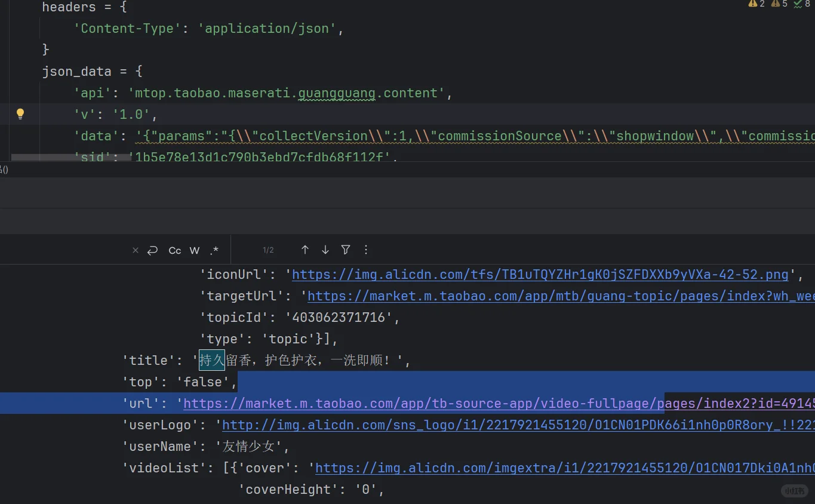Click the 'data' params string value
The width and height of the screenshot is (815, 504).
click(475, 136)
